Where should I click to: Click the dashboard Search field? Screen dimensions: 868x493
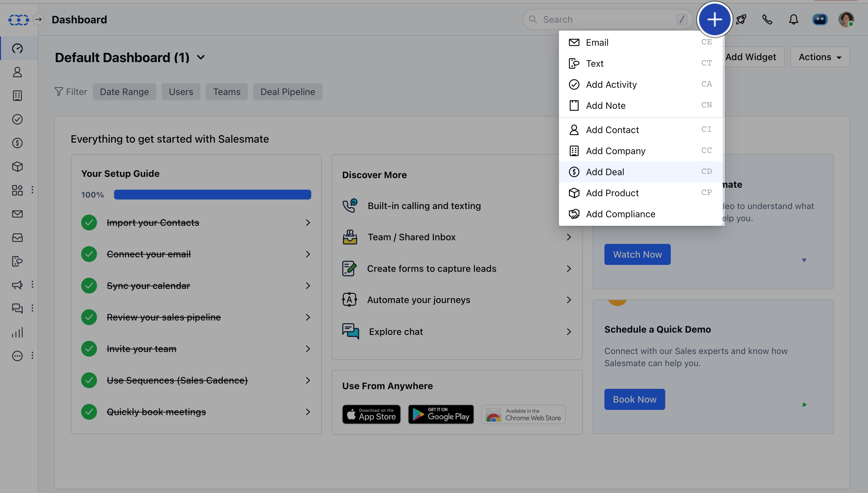(x=608, y=19)
